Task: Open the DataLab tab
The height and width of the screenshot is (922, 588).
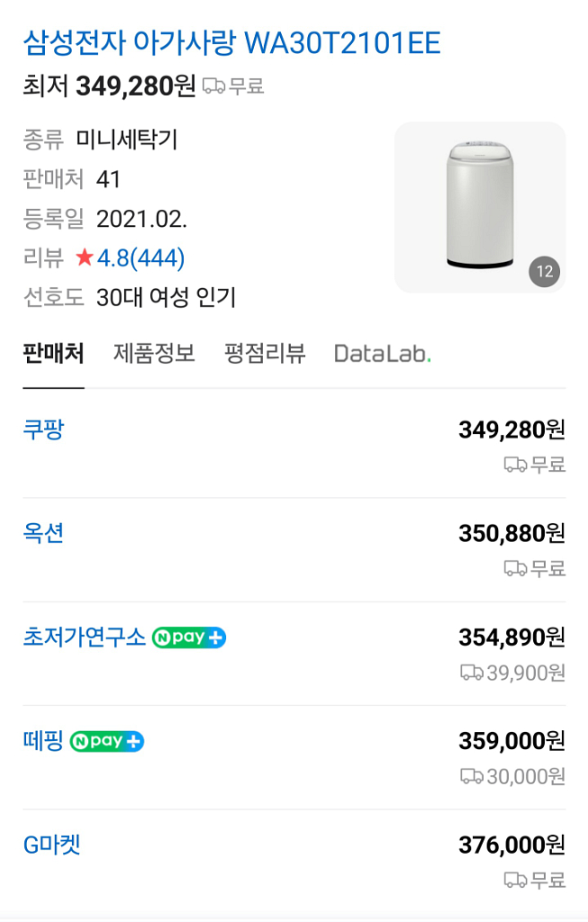Action: tap(382, 354)
